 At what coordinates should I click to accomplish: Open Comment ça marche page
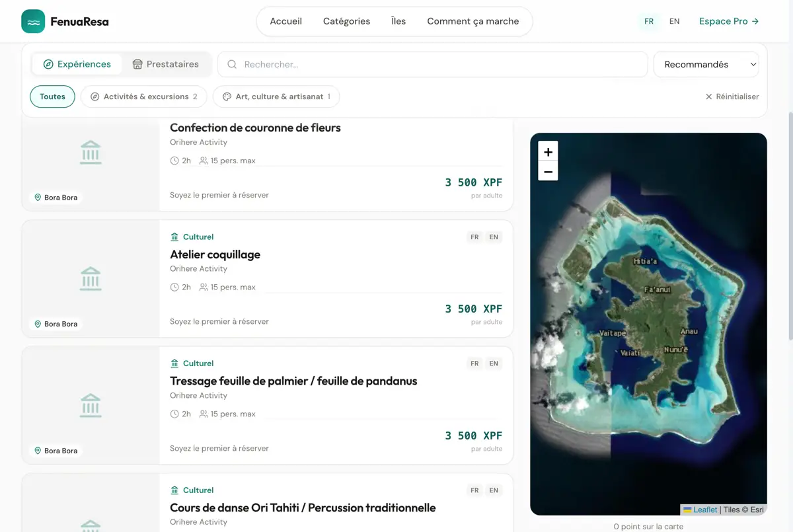click(x=473, y=21)
